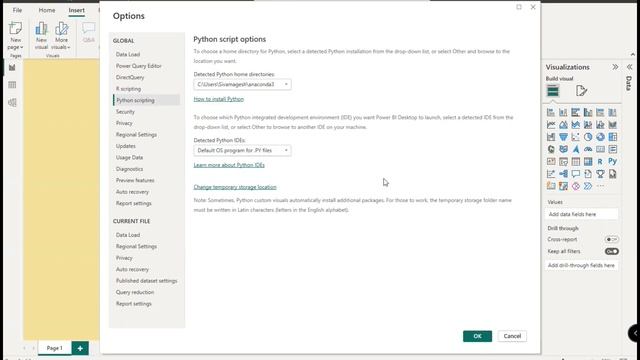This screenshot has height=360, width=640.
Task: Collapse the Visualizations pane chevron
Action: coord(615,67)
